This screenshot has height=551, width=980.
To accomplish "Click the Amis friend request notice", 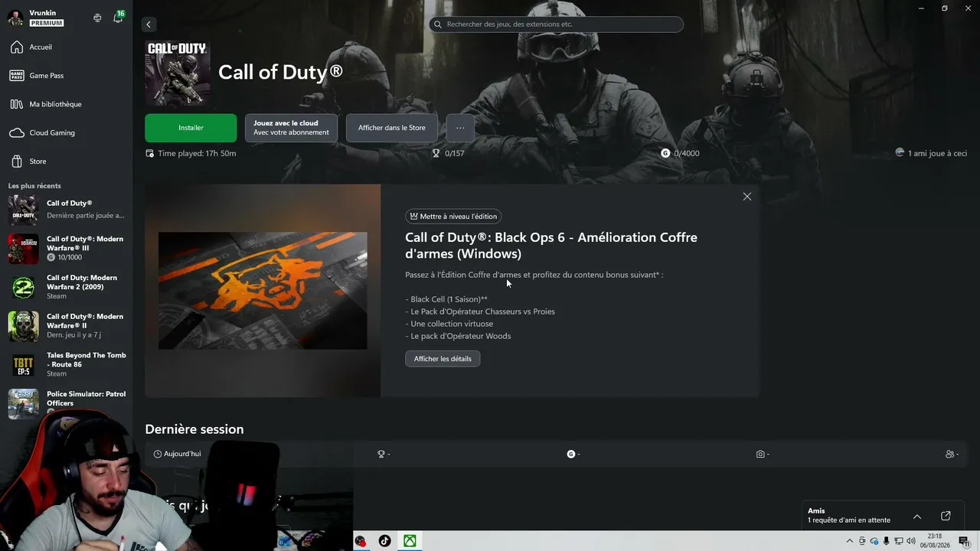I will (848, 520).
